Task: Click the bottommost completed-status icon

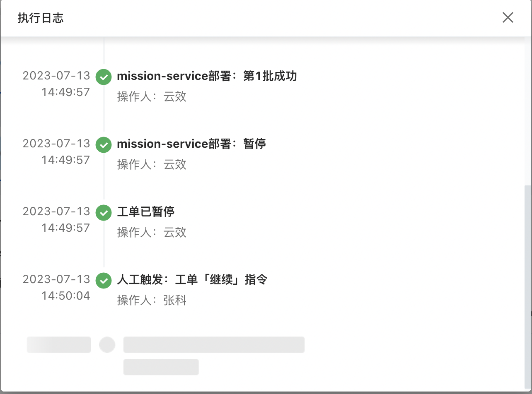Action: point(103,280)
